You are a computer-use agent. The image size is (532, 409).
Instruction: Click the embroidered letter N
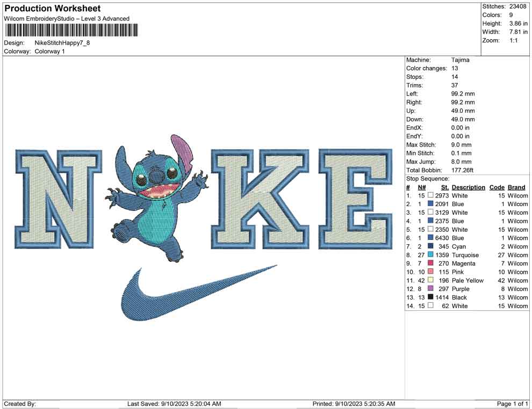[59, 200]
